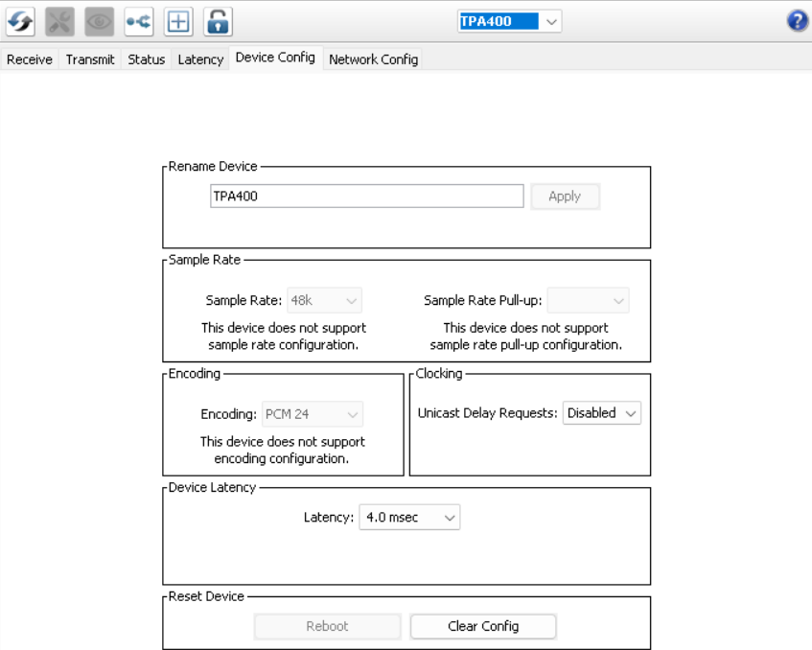The height and width of the screenshot is (650, 812).
Task: Click the eye identify device icon
Action: tap(99, 21)
